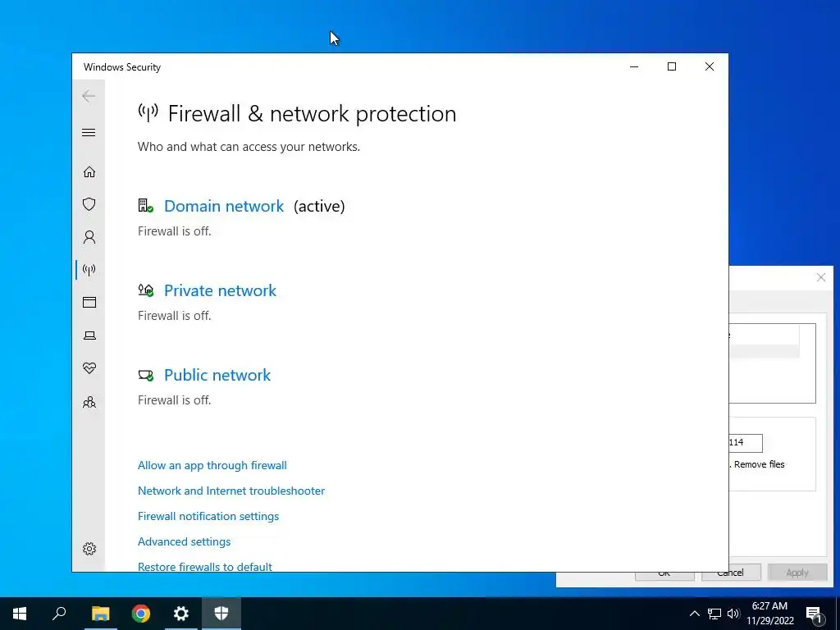Open taskbar search magnifier
The width and height of the screenshot is (840, 630).
coord(59,614)
